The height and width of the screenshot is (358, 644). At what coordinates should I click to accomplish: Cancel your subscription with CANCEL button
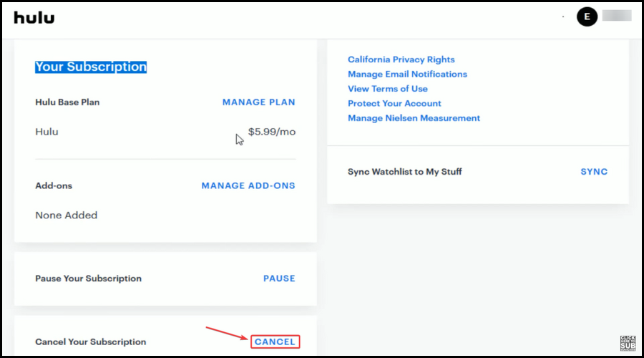(275, 342)
